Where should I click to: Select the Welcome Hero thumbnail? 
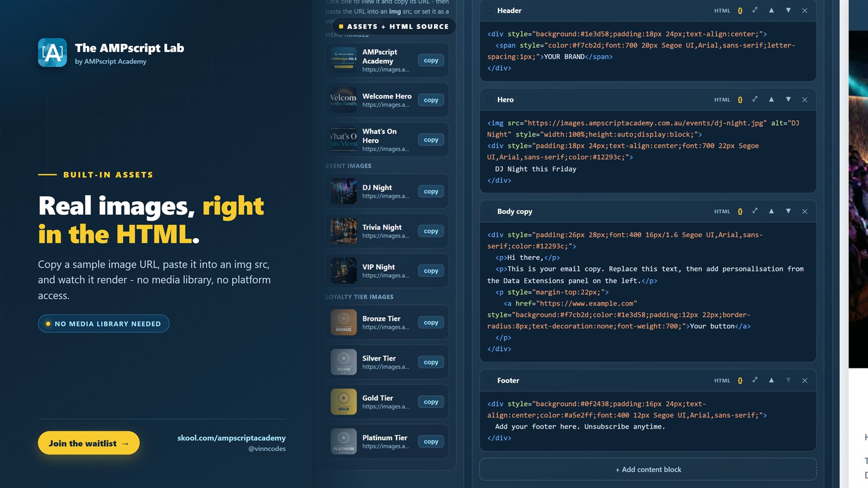coord(343,100)
